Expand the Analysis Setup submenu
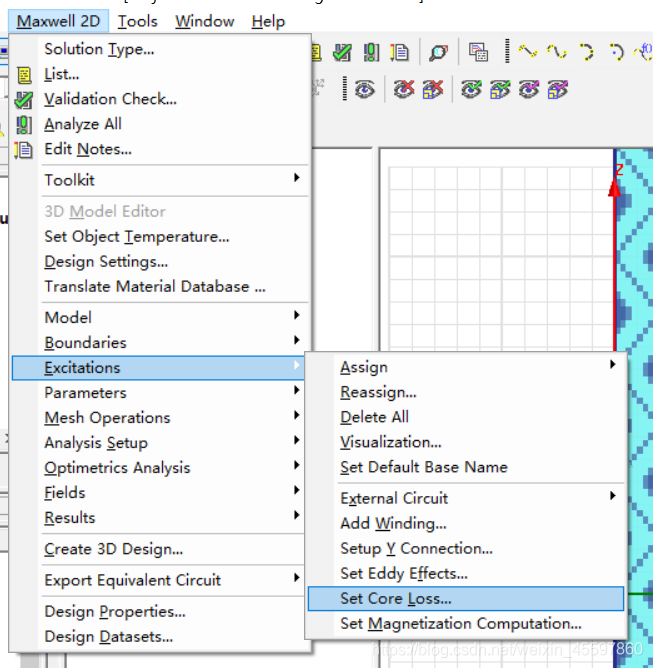Image resolution: width=653 pixels, height=668 pixels. click(158, 443)
